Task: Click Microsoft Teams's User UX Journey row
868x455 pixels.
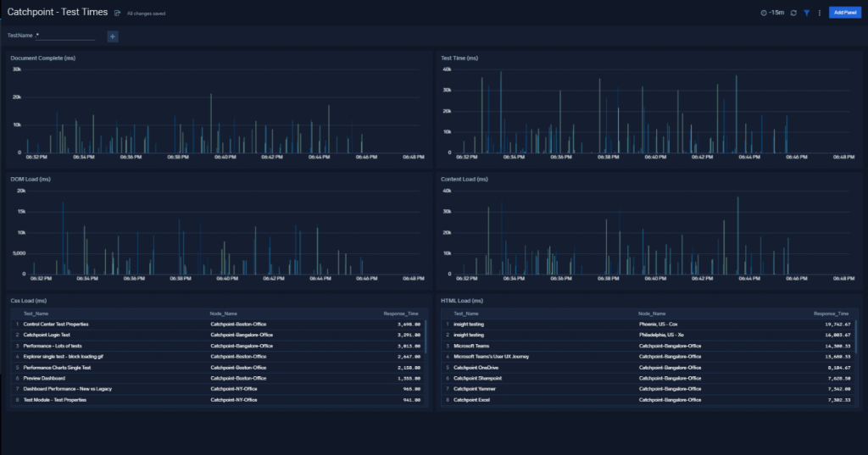Action: [648, 357]
